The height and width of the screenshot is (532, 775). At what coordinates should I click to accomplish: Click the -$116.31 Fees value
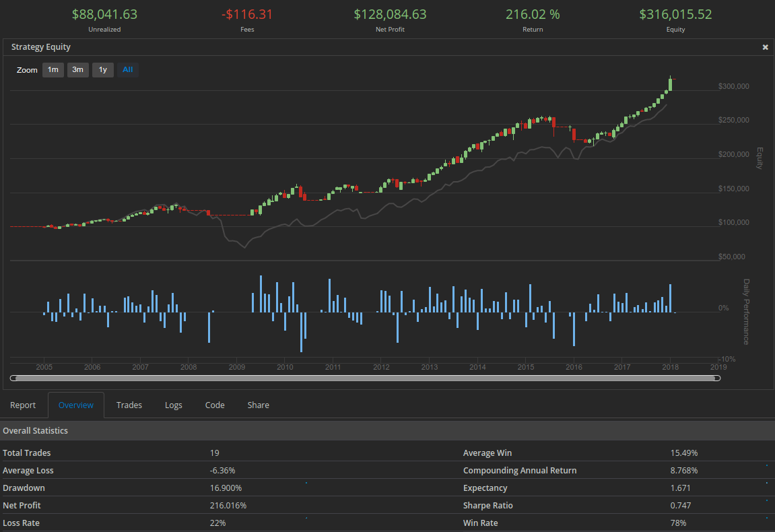tap(246, 15)
